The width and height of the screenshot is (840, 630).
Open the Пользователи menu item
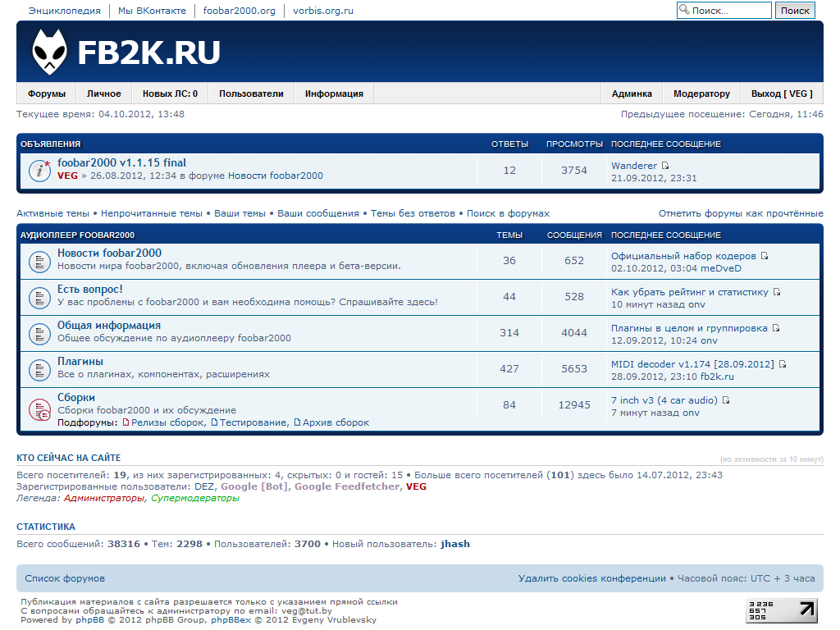tap(251, 94)
